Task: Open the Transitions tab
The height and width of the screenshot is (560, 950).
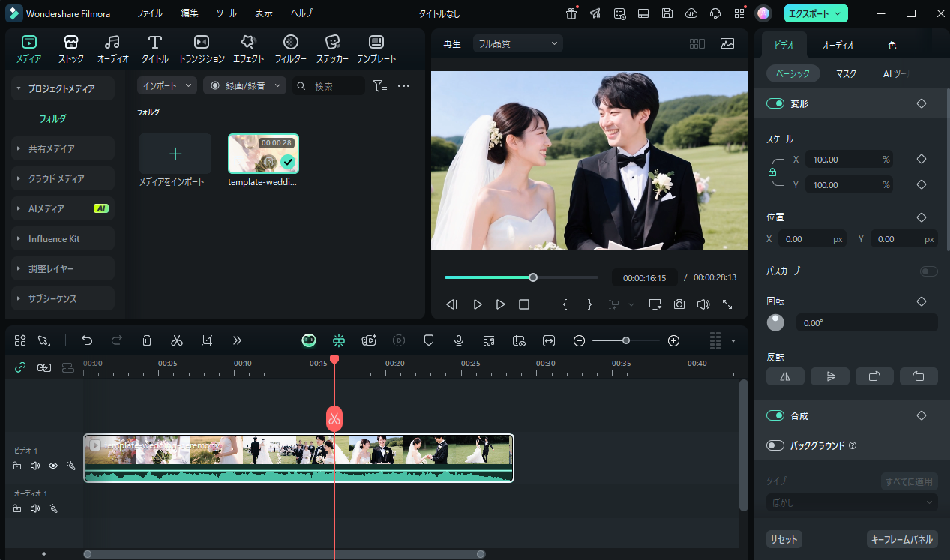Action: pyautogui.click(x=202, y=49)
